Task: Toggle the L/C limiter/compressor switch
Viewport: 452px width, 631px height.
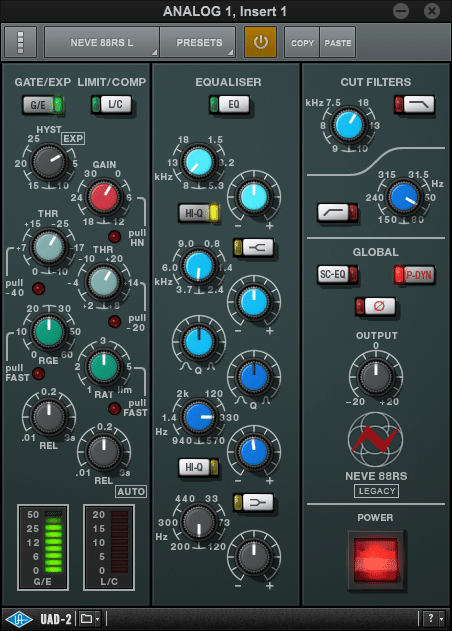Action: (x=111, y=105)
